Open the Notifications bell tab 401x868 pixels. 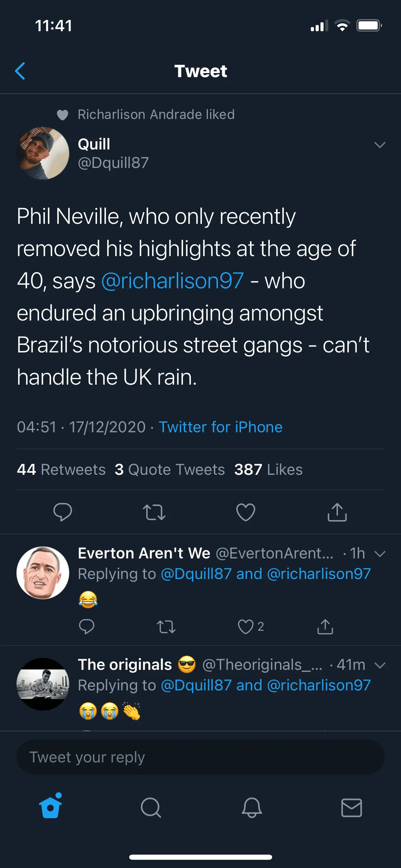pyautogui.click(x=252, y=807)
